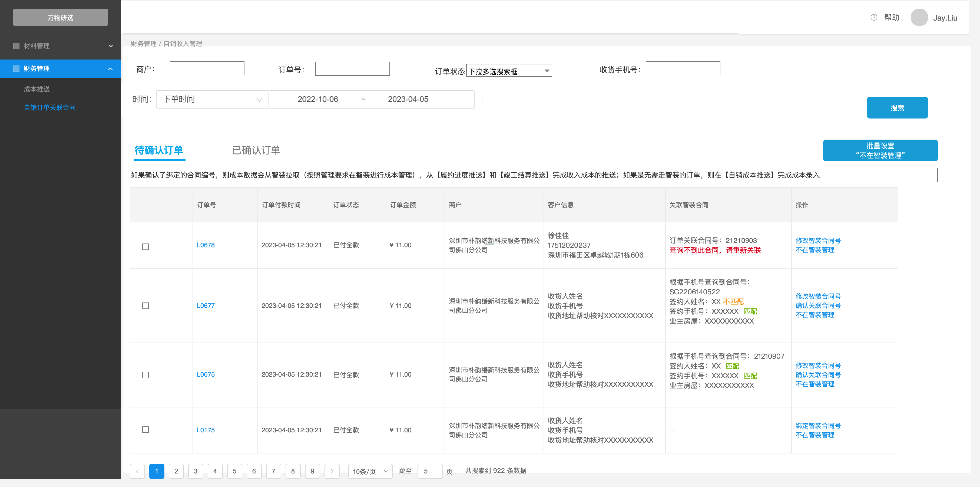
Task: Click the Jay.Liu user avatar
Action: pos(919,18)
